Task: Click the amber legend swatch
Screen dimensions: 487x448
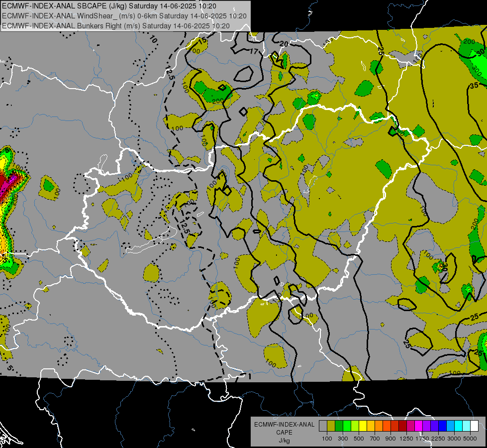Action: [x=371, y=426]
